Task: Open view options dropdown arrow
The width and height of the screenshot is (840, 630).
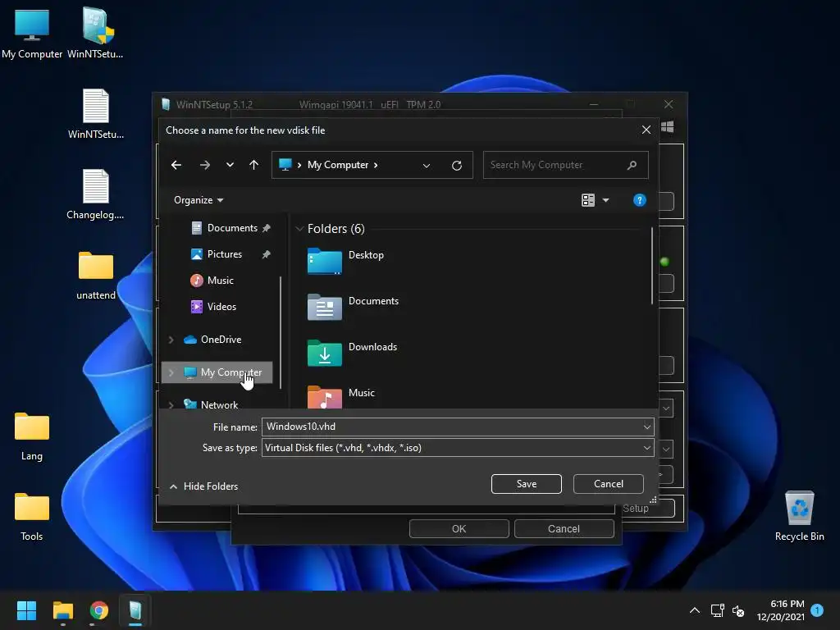Action: (x=606, y=200)
